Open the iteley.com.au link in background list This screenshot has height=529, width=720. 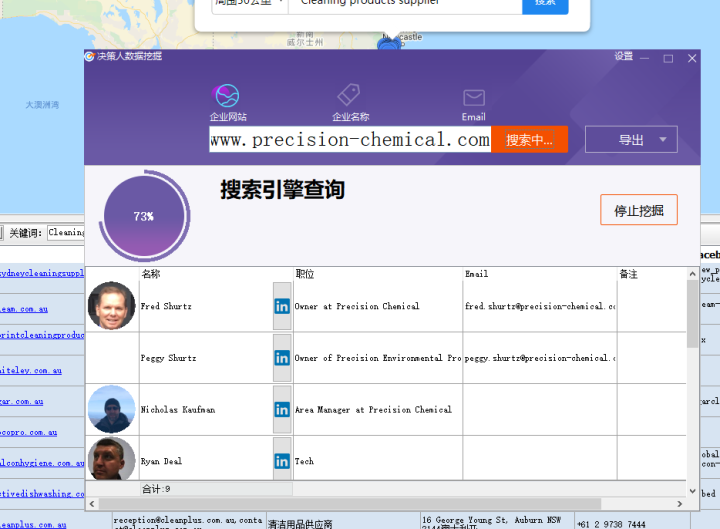point(31,370)
